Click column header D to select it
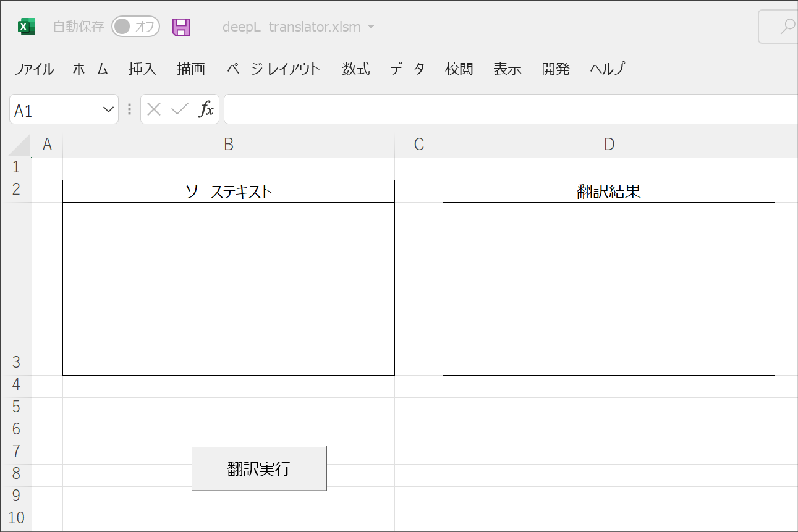The width and height of the screenshot is (798, 532). [609, 144]
